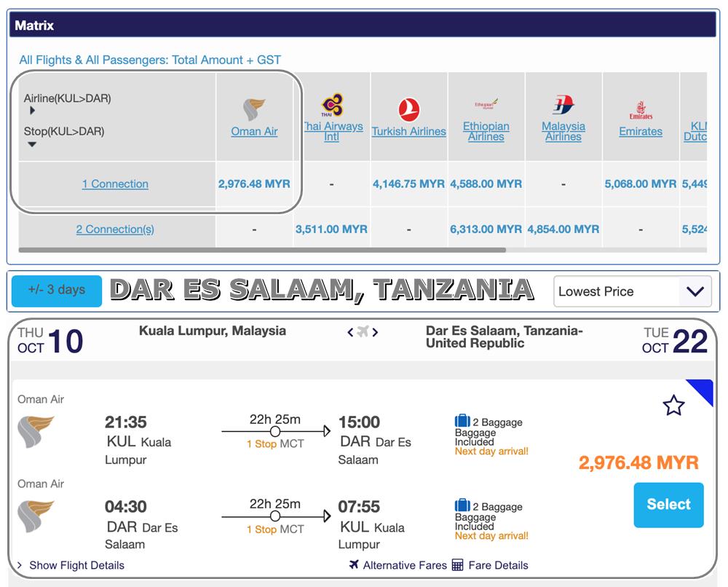Screen dimensions: 728x587
Task: Open the Ethiopian Airlines link
Action: click(x=486, y=131)
